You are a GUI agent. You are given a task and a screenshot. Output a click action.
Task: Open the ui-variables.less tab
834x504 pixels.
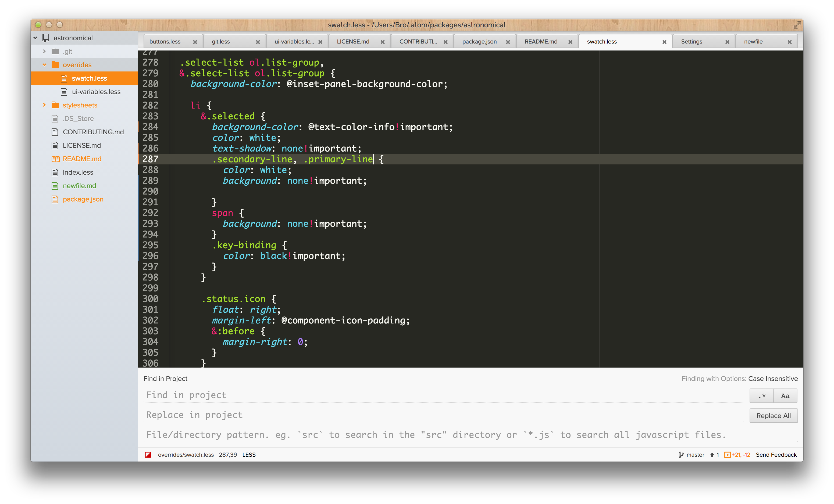tap(294, 42)
